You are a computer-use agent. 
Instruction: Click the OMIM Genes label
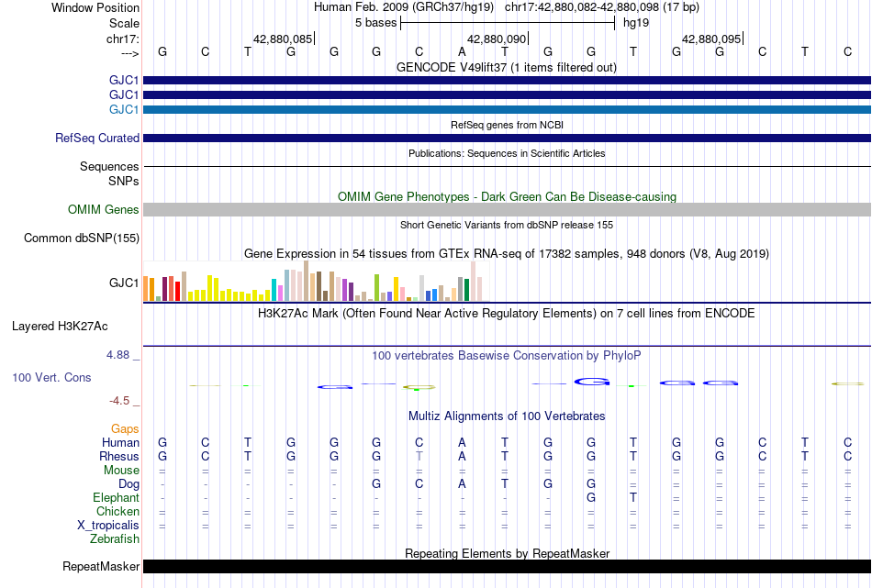103,209
